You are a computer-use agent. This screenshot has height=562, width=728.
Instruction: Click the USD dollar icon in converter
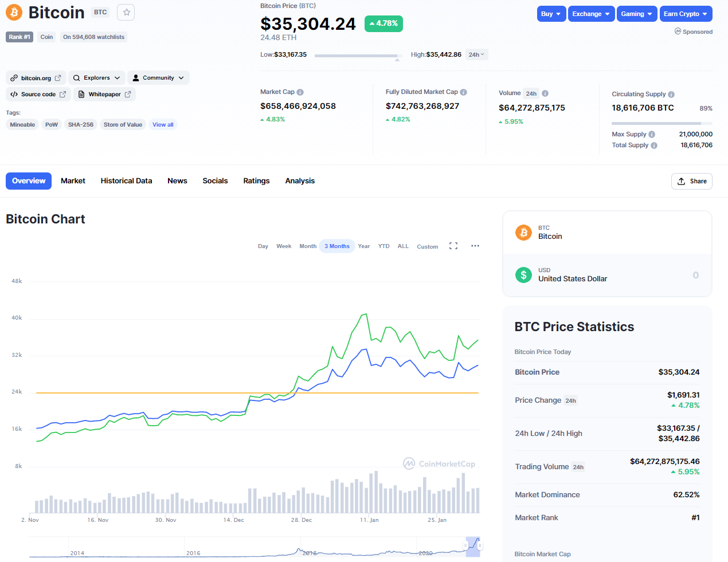point(523,275)
